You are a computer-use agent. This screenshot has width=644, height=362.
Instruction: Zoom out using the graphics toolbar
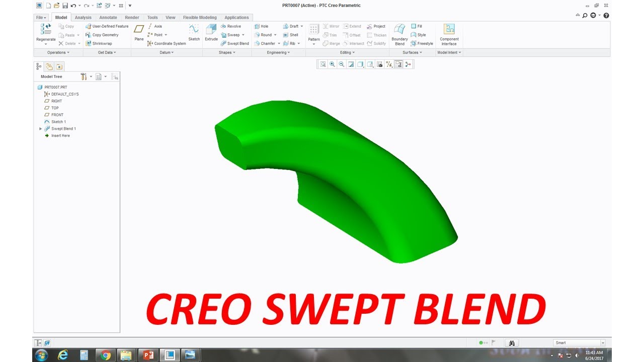pyautogui.click(x=342, y=64)
